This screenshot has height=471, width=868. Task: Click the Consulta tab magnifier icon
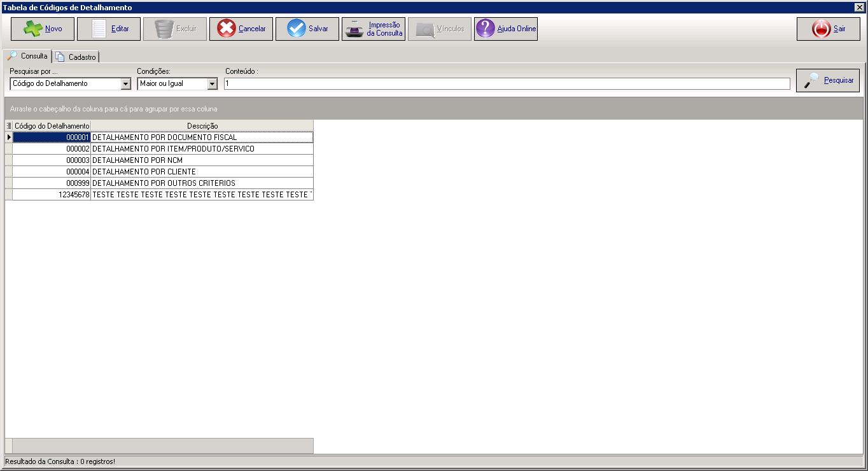(x=12, y=56)
